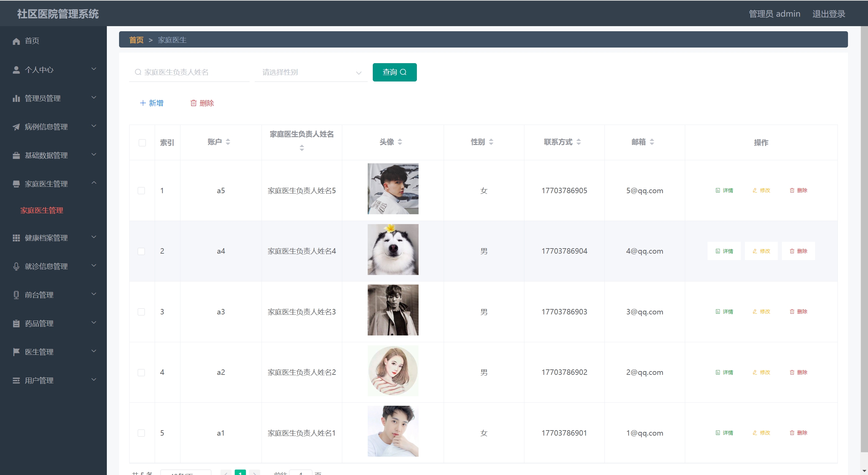The height and width of the screenshot is (475, 868).
Task: Open the 请选择性别 dropdown
Action: click(311, 72)
